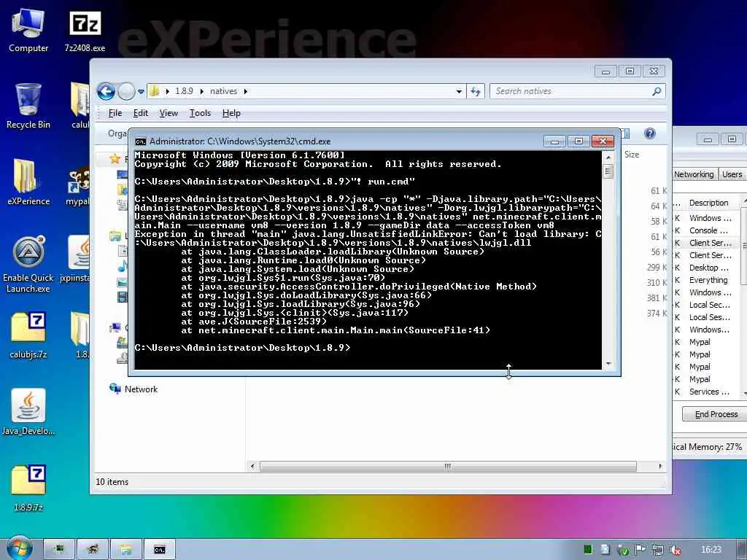Switch to Networking tab in Task Manager
Screen dimensions: 747x560
694,174
